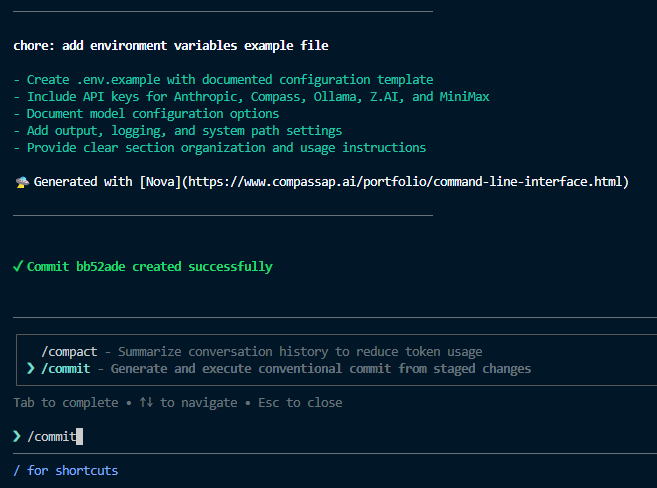This screenshot has height=488, width=657.
Task: Click the selection arrow beside /commit suggestion
Action: pyautogui.click(x=31, y=369)
